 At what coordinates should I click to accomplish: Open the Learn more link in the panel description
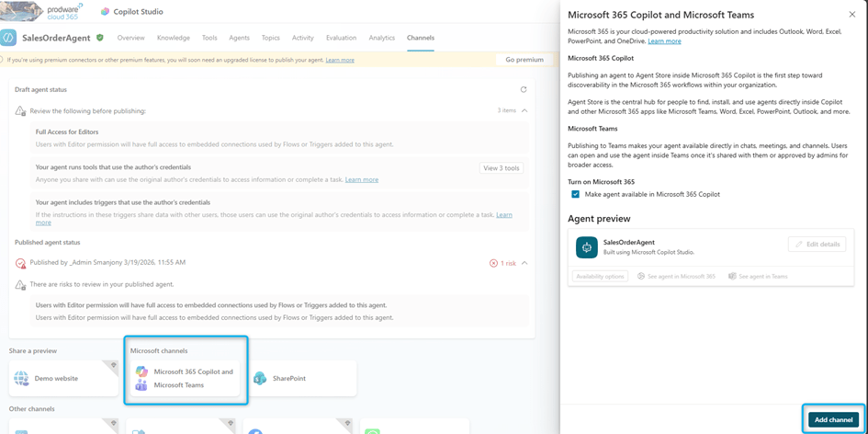664,41
